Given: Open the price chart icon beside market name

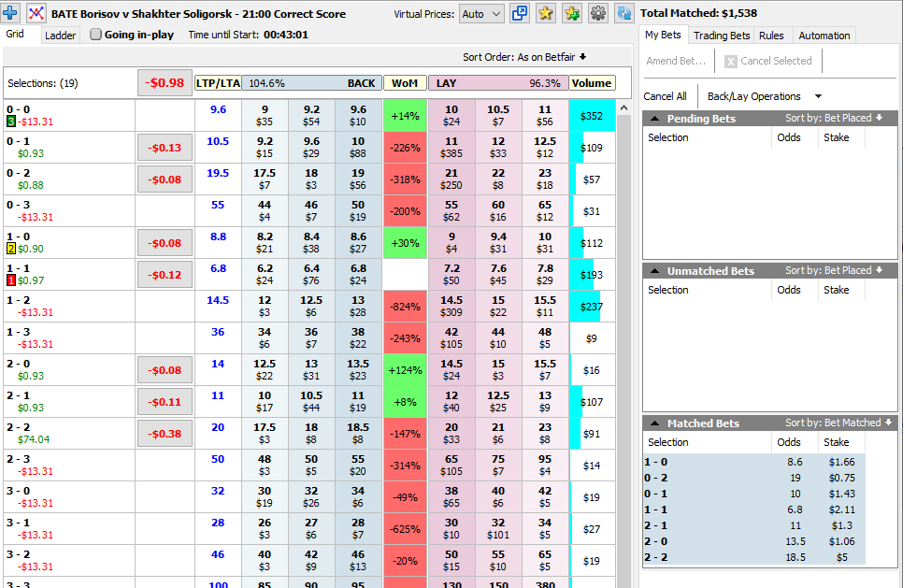Looking at the screenshot, I should [x=36, y=13].
